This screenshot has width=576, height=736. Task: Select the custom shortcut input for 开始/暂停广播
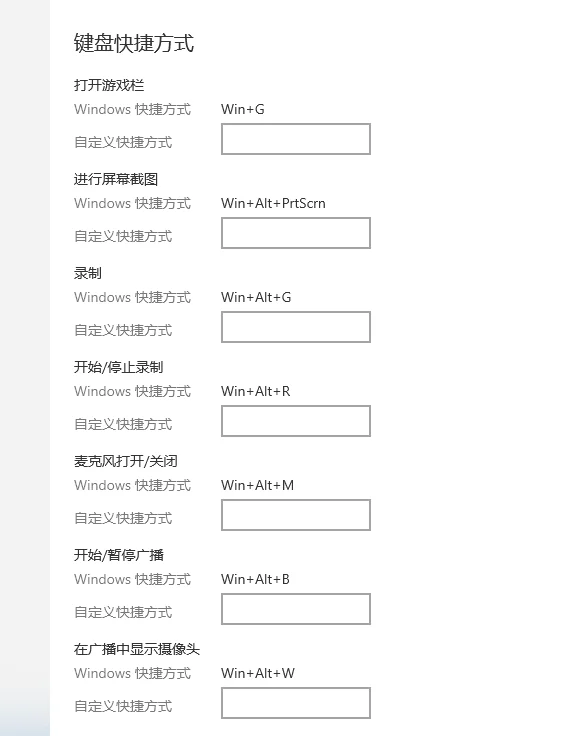pyautogui.click(x=296, y=609)
